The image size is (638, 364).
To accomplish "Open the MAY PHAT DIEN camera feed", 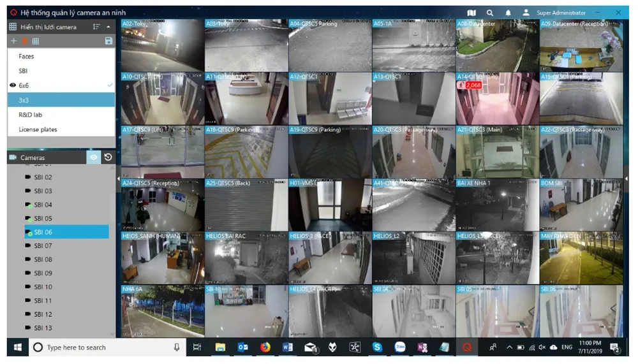I will click(581, 258).
